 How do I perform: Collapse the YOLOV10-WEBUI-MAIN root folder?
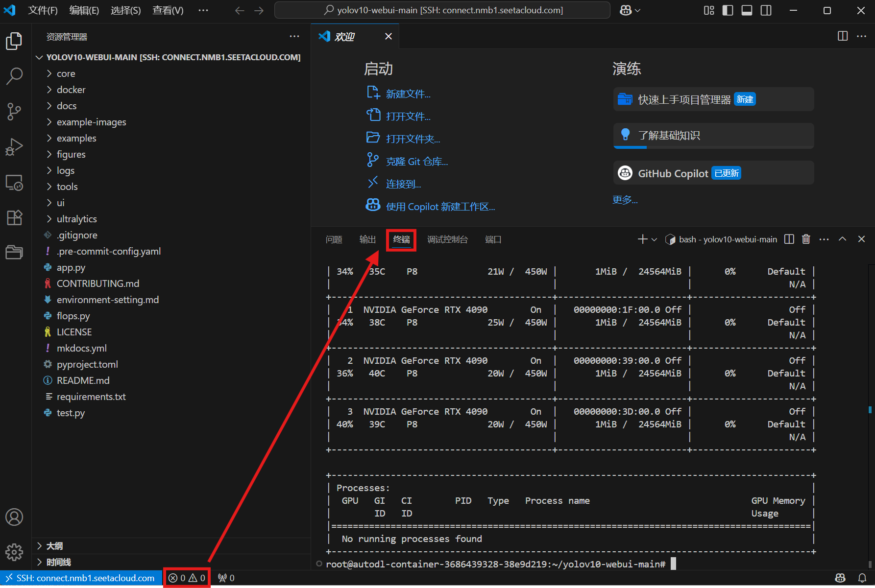171,57
